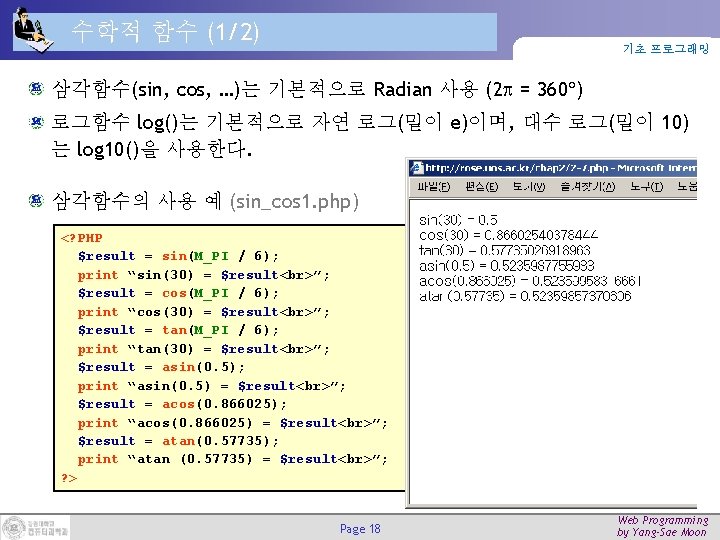Select the output line starting "asin(0.5) = 0.523"
The width and height of the screenshot is (720, 540).
(506, 265)
